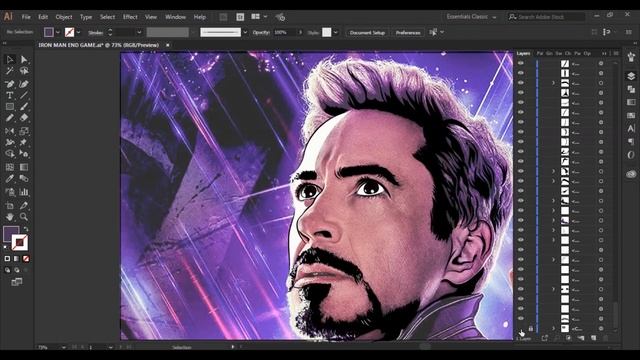Select the Curvature tool
Image resolution: width=640 pixels, height=360 pixels.
pyautogui.click(x=24, y=84)
